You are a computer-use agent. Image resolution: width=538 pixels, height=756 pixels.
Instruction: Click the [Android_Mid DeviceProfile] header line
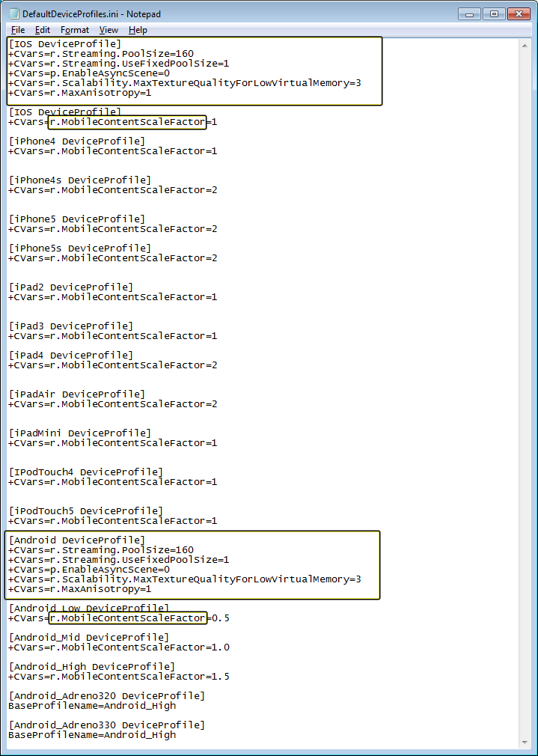point(89,638)
